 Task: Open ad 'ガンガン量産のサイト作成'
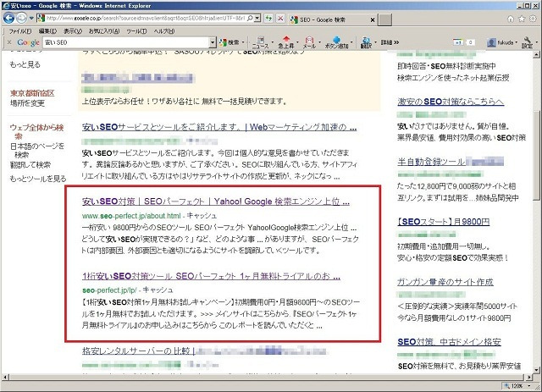click(x=445, y=282)
